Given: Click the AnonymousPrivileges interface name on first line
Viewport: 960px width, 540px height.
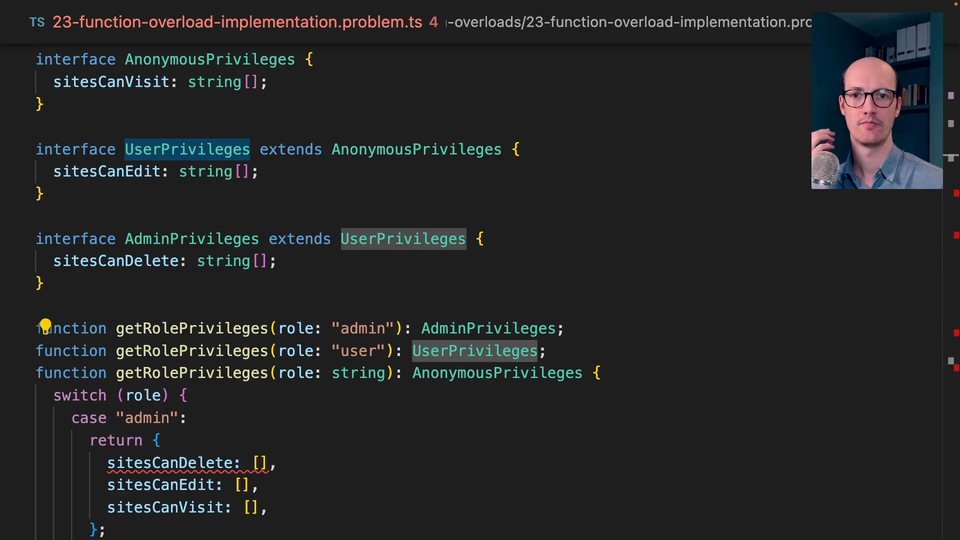Looking at the screenshot, I should 210,60.
